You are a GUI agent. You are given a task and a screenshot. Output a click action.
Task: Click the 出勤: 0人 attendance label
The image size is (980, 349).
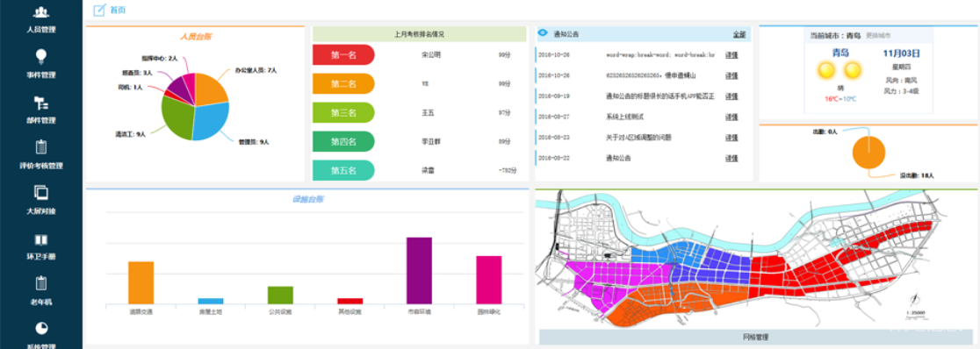825,132
